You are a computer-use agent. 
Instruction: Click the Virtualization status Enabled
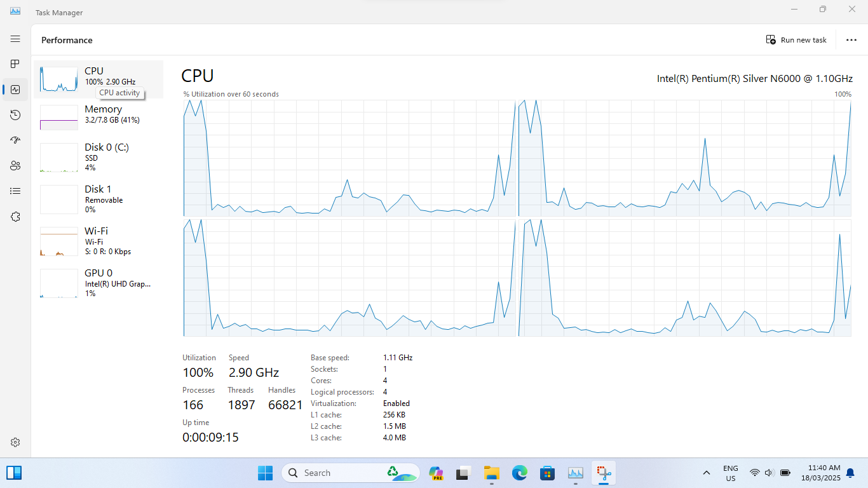click(397, 403)
